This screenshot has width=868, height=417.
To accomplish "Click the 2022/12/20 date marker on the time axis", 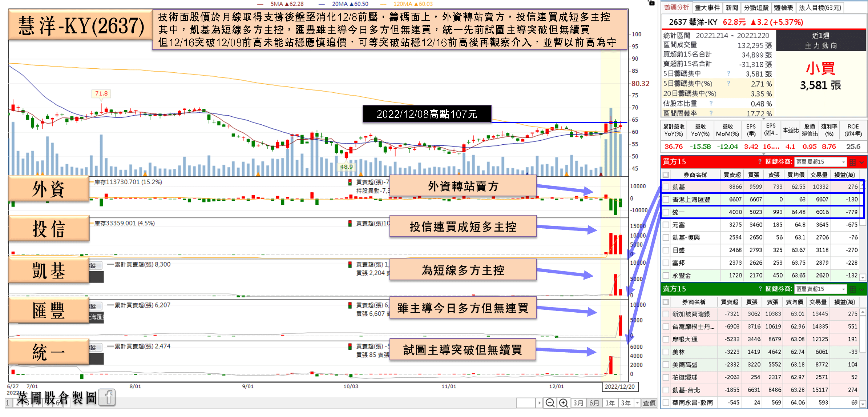I will (x=620, y=386).
